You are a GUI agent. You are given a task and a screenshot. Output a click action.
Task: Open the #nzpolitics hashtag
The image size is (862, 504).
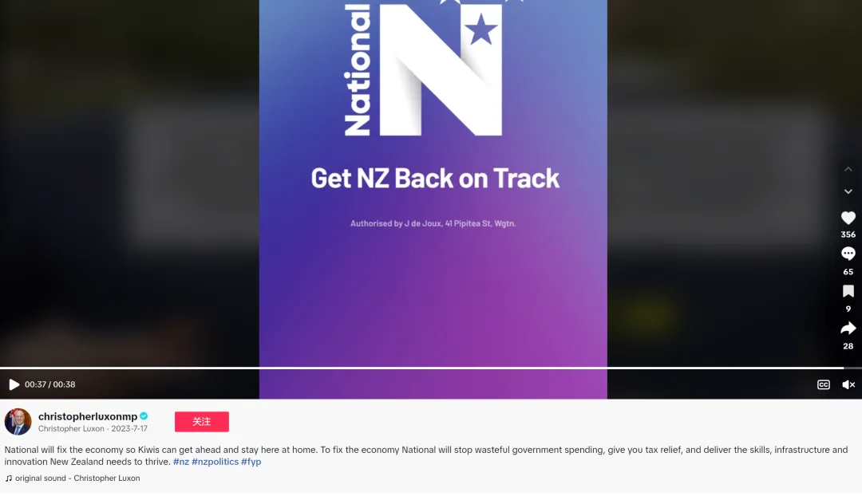(215, 462)
